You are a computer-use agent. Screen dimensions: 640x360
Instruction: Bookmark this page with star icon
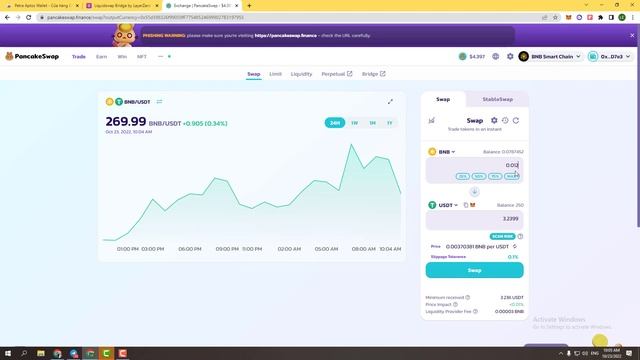coord(555,18)
